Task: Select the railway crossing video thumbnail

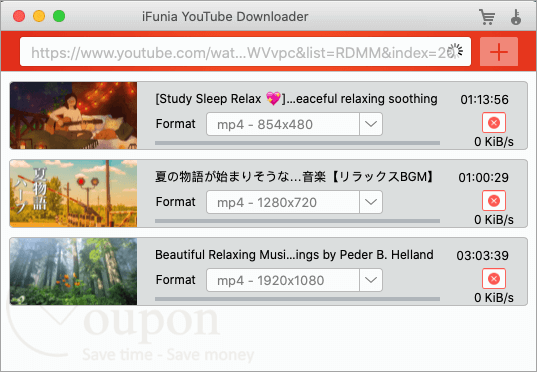Action: (x=73, y=194)
